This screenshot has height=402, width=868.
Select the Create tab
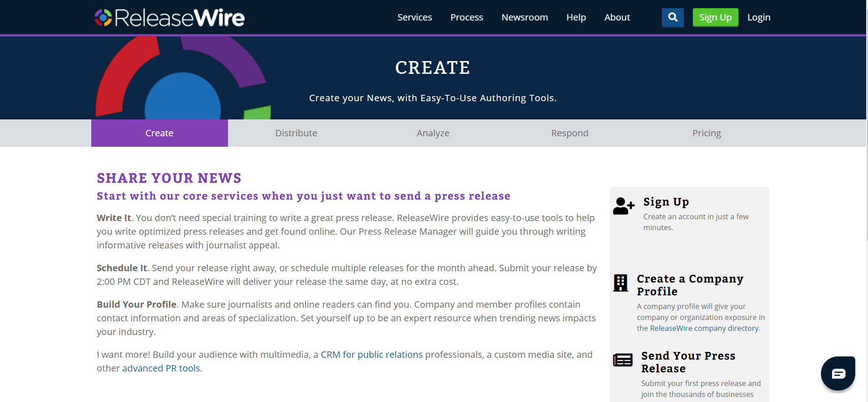point(160,133)
